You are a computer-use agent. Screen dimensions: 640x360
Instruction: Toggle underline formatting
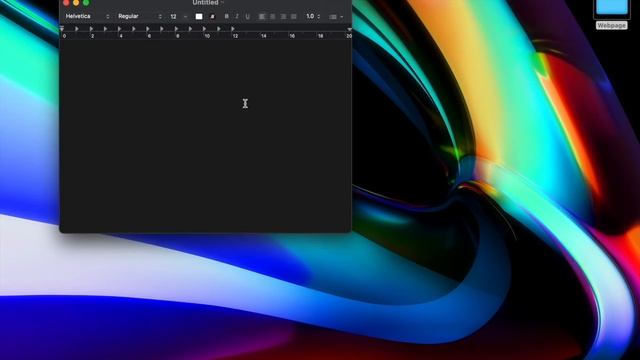click(247, 16)
